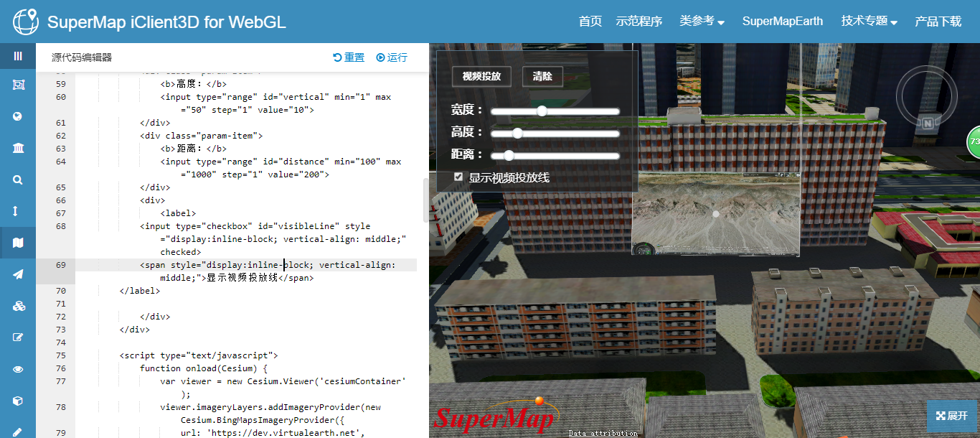
Task: Open the edit square sidebar category
Action: click(x=18, y=337)
